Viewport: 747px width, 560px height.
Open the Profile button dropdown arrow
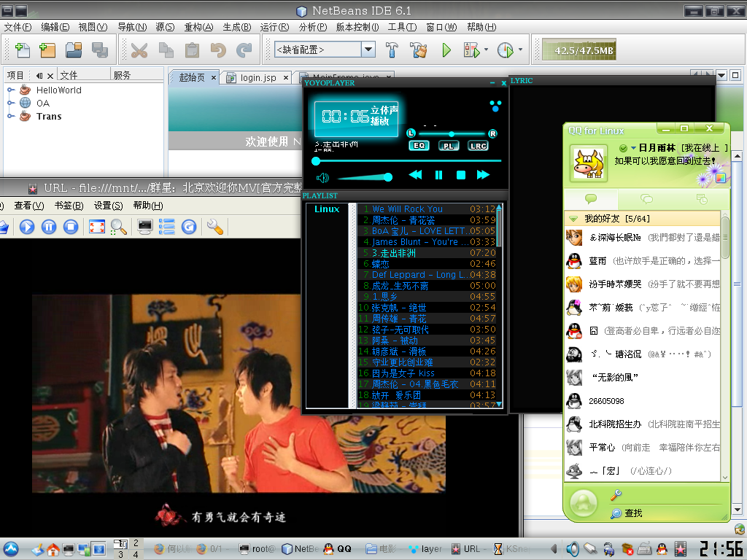click(x=520, y=49)
